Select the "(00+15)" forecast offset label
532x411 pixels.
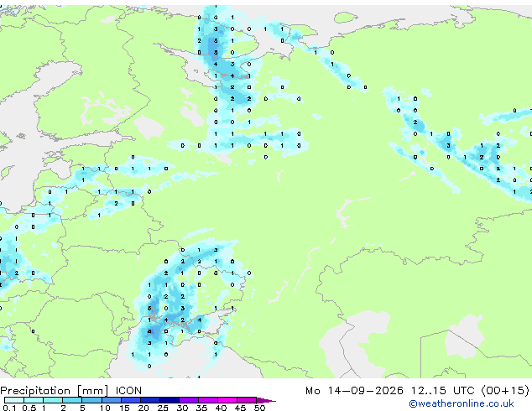tap(505, 391)
